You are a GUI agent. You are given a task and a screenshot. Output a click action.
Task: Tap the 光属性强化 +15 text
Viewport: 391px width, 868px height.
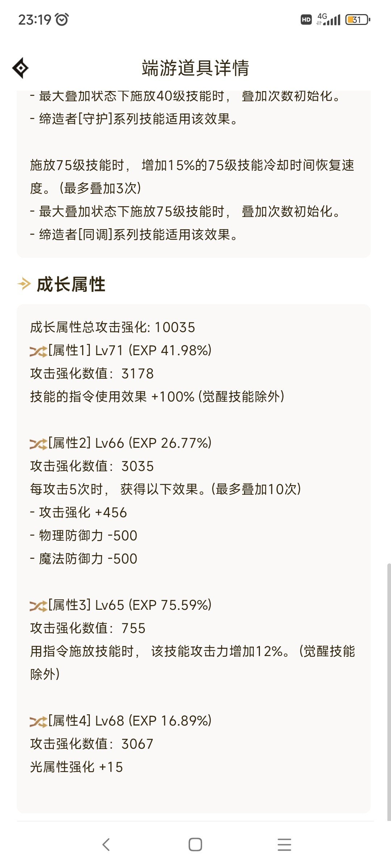click(x=76, y=767)
